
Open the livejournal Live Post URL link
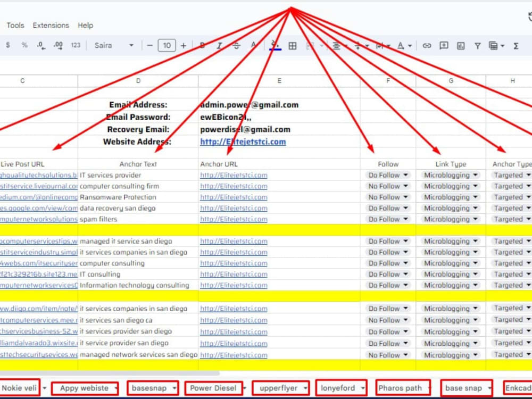[39, 186]
